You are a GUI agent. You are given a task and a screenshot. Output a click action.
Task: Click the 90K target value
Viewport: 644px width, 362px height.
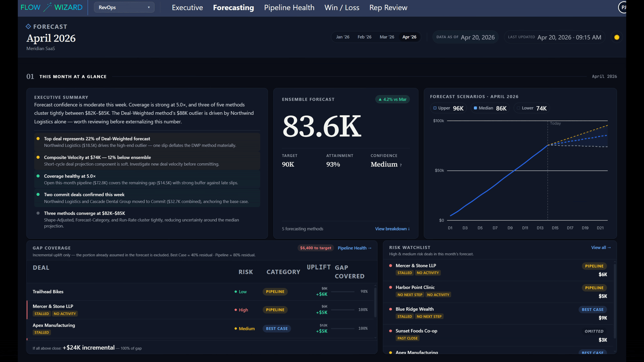[x=288, y=164]
